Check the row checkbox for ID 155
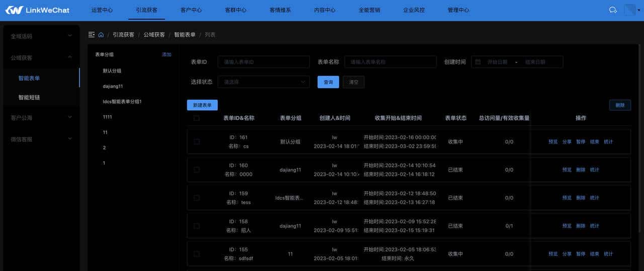 coord(197,254)
